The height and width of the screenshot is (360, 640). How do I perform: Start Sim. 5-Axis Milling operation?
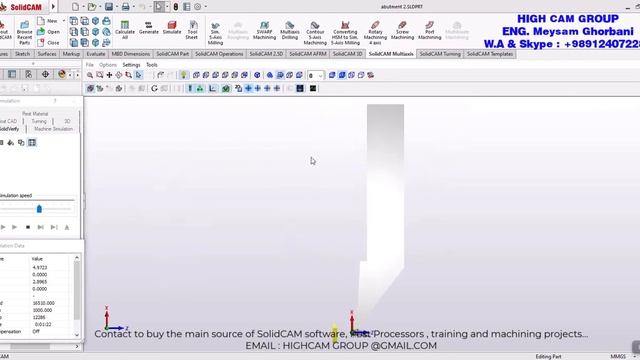(215, 33)
